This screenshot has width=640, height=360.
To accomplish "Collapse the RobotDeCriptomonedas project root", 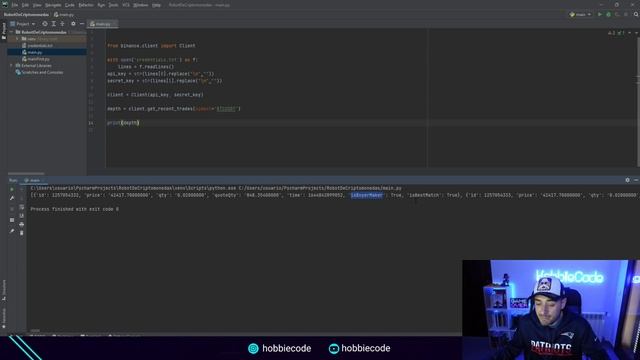I will click(x=11, y=32).
